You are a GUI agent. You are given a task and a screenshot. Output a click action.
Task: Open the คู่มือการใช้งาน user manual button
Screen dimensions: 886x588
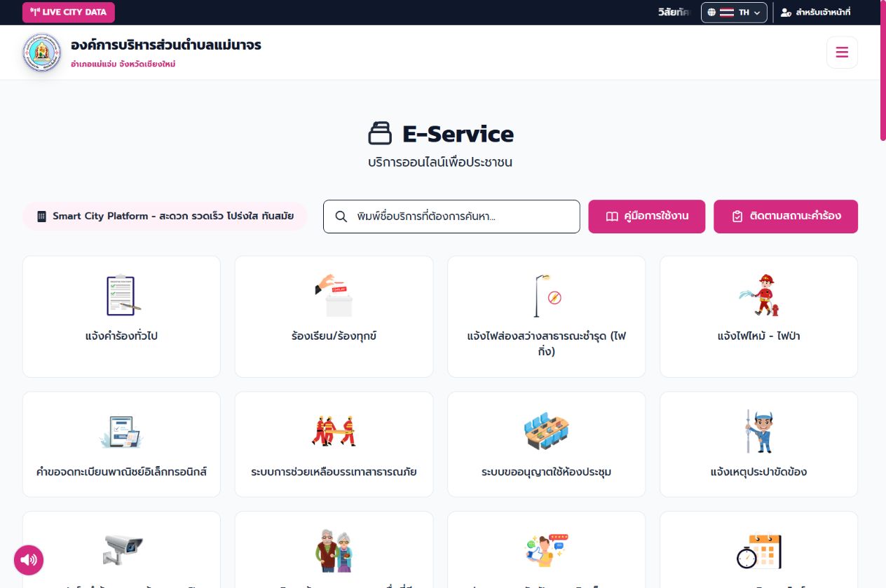click(647, 217)
